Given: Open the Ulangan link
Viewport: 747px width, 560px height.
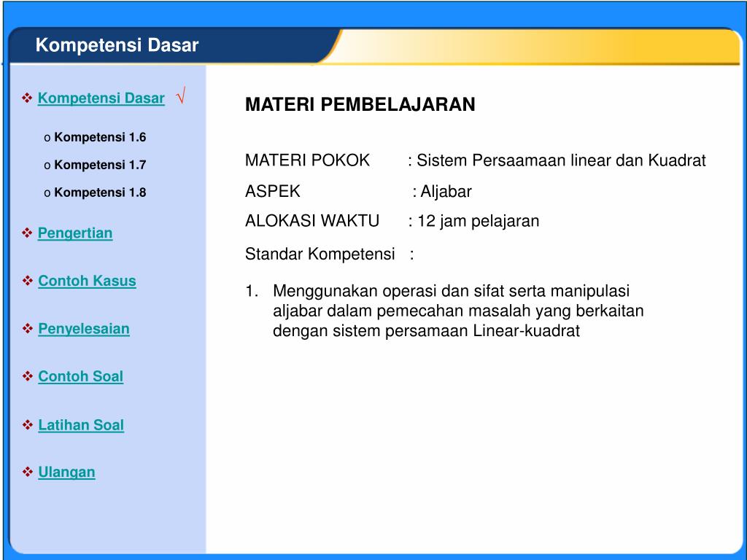Looking at the screenshot, I should tap(66, 472).
